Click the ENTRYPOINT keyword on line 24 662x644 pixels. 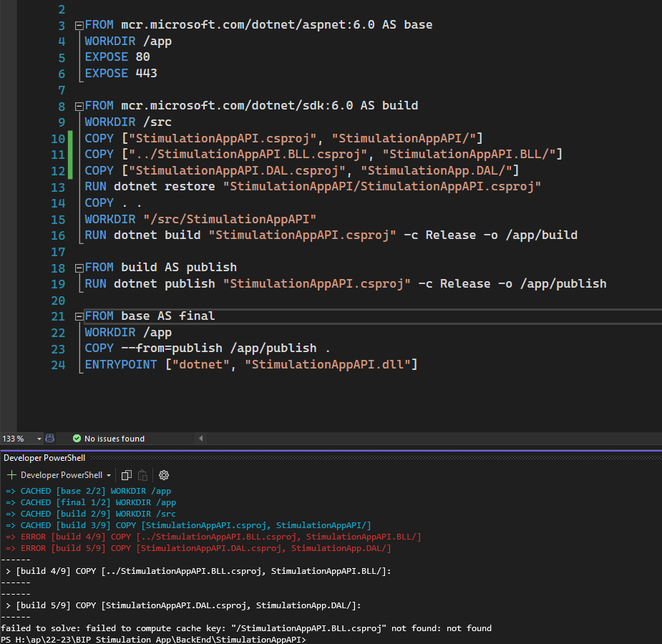[x=121, y=365]
